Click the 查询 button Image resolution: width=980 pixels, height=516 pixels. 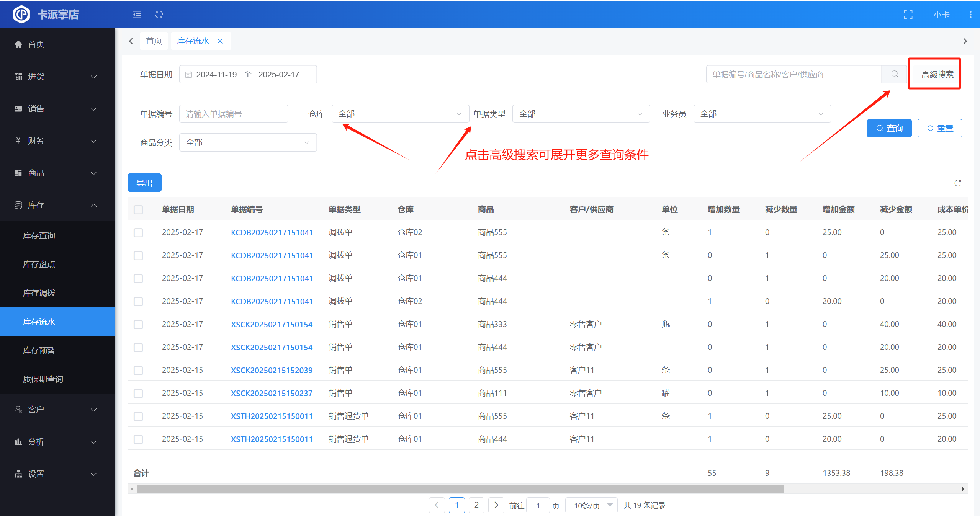point(889,128)
